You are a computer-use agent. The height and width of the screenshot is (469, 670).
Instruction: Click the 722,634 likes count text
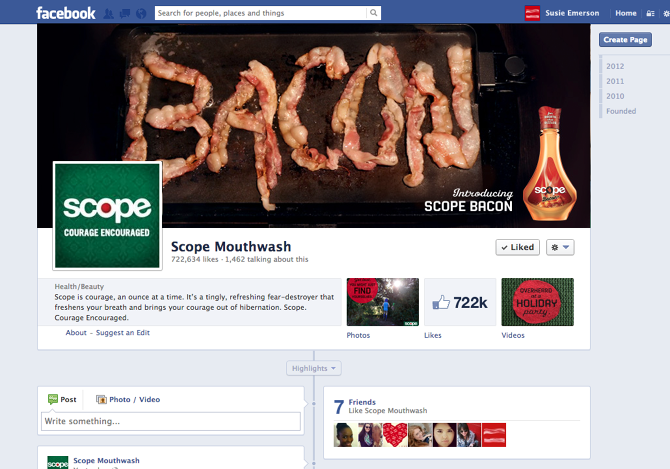[195, 259]
